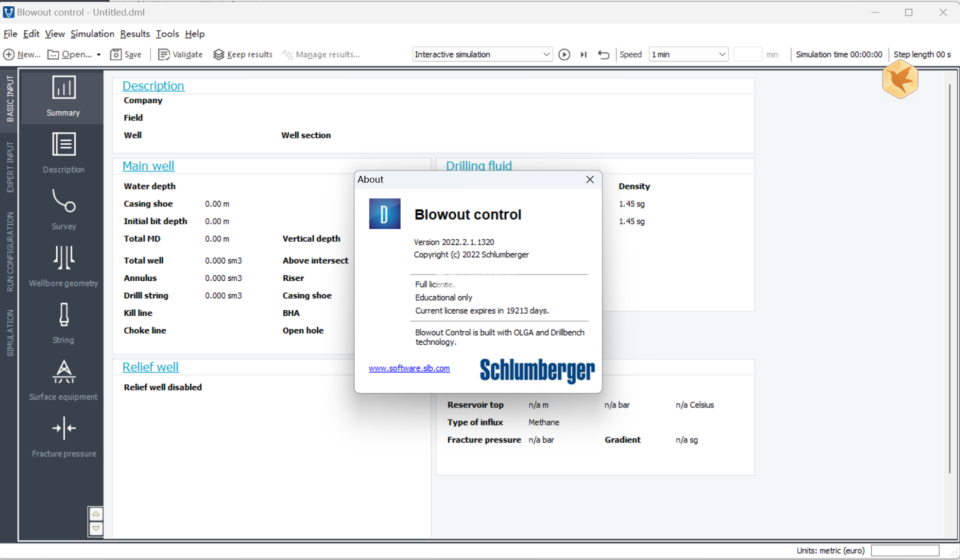Select the String icon in sidebar

click(x=63, y=323)
